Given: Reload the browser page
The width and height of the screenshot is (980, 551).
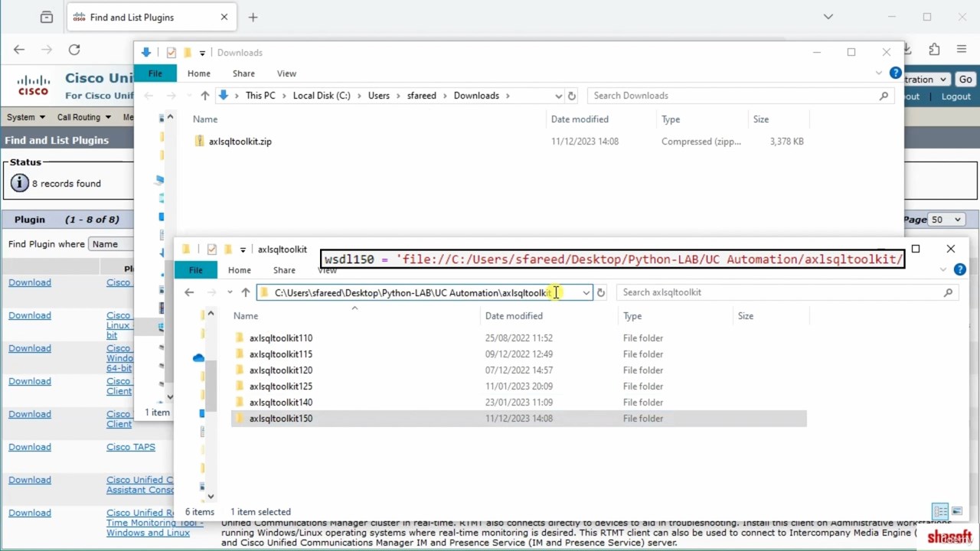Looking at the screenshot, I should pos(74,50).
